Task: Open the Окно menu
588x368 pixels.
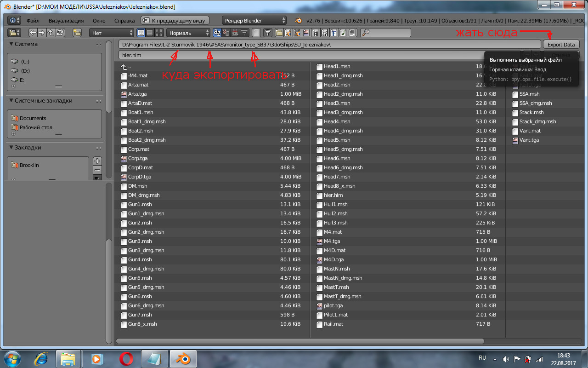Action: click(99, 21)
